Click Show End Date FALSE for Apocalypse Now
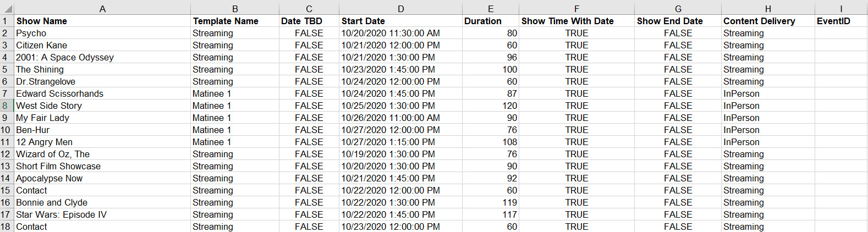This screenshot has width=868, height=232. click(678, 178)
